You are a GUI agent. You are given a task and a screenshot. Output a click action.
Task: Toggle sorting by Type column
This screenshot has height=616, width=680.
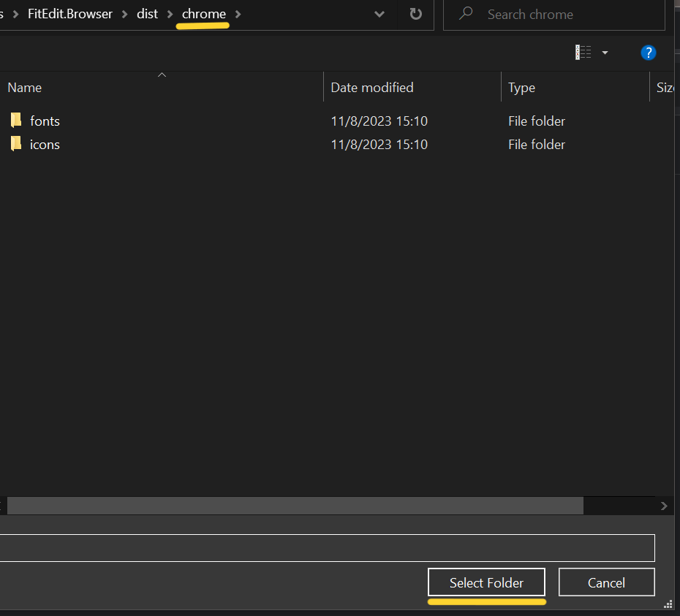tap(521, 87)
